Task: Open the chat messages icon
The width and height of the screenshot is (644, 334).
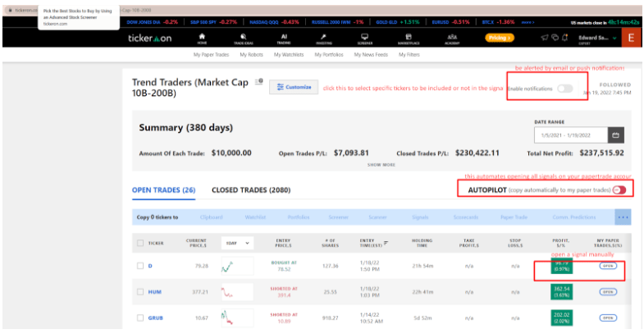Action: pos(555,38)
